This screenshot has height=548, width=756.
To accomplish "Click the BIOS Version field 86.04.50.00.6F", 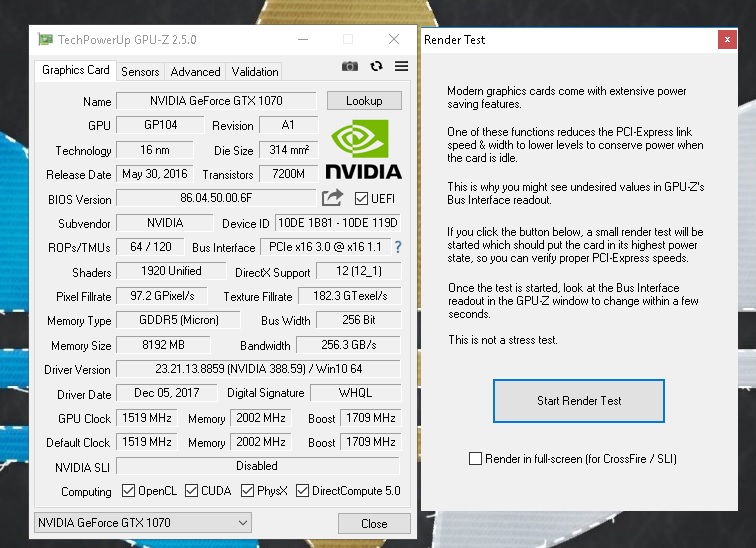I will tap(216, 198).
